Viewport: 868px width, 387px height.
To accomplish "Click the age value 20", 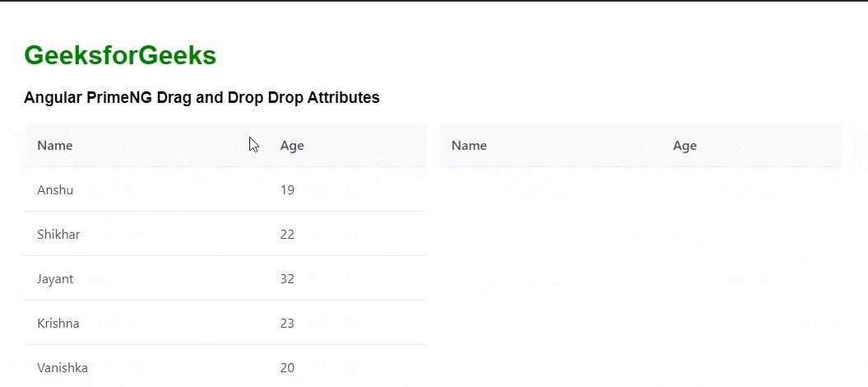I will pos(287,368).
